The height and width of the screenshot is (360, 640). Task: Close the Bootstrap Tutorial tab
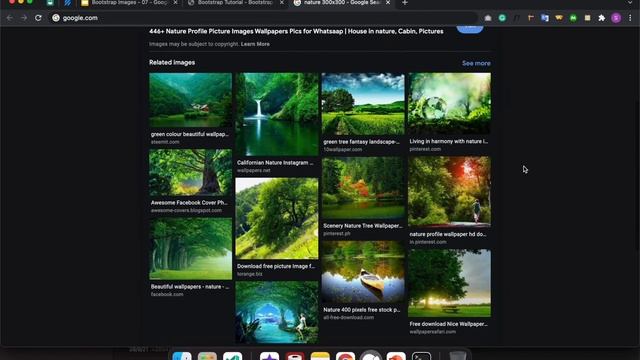(x=282, y=2)
